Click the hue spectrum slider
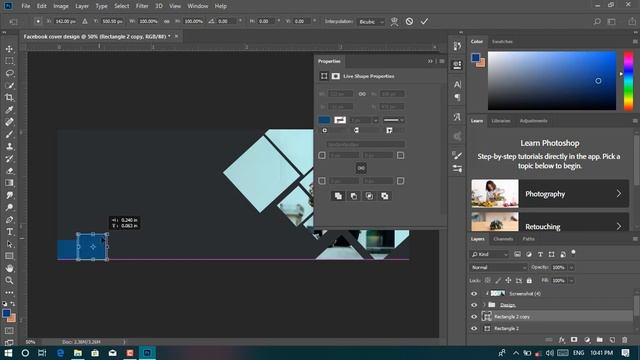This screenshot has height=360, width=640. [628, 81]
